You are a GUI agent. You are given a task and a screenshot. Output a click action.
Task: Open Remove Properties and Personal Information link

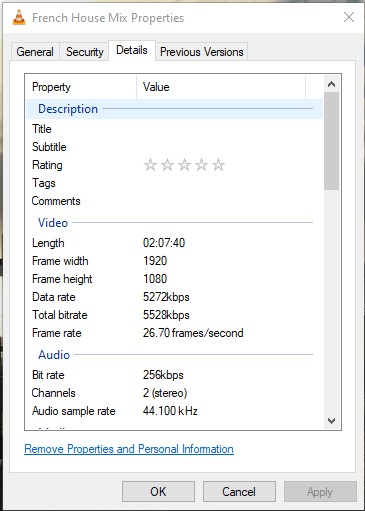pyautogui.click(x=129, y=449)
